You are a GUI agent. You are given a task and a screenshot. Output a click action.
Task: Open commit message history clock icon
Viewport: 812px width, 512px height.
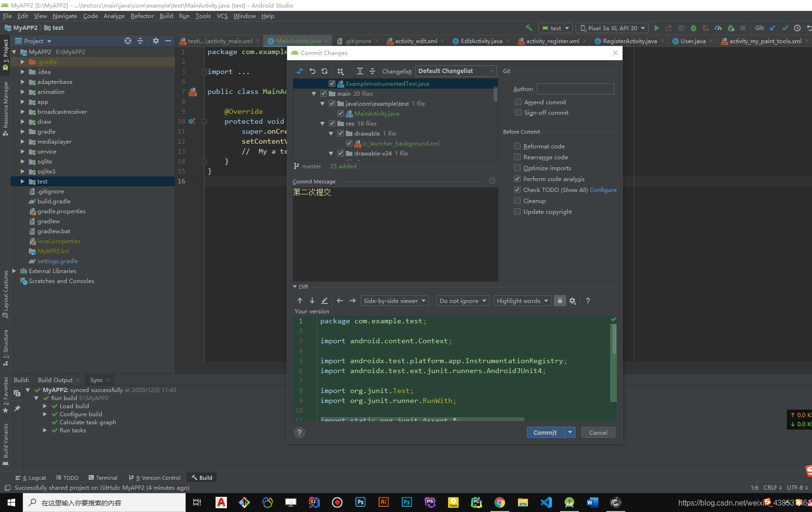tap(492, 181)
